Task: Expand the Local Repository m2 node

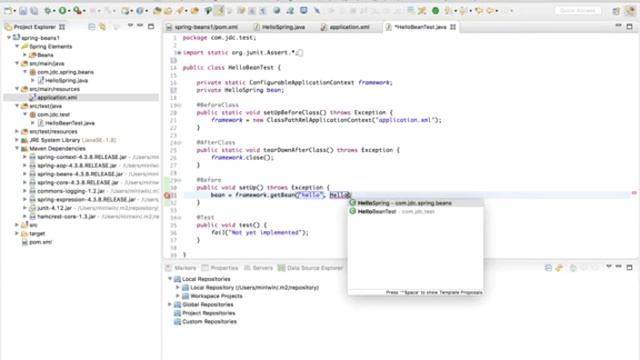Action: click(178, 287)
